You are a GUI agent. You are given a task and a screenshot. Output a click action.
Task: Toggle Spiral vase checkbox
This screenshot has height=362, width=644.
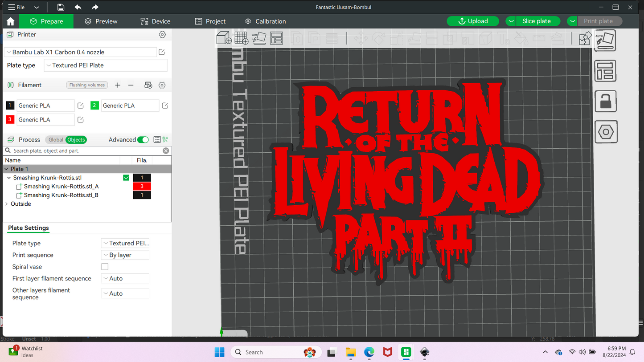105,267
